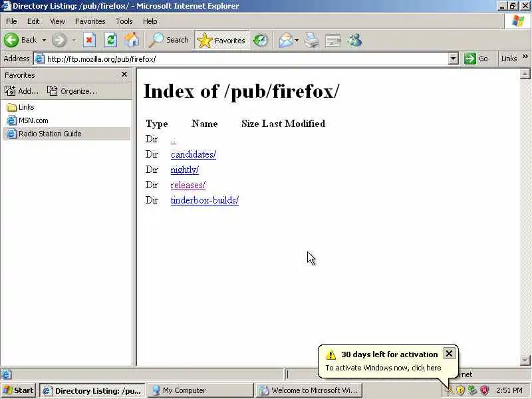Open the View menu
The image size is (532, 399).
click(57, 21)
